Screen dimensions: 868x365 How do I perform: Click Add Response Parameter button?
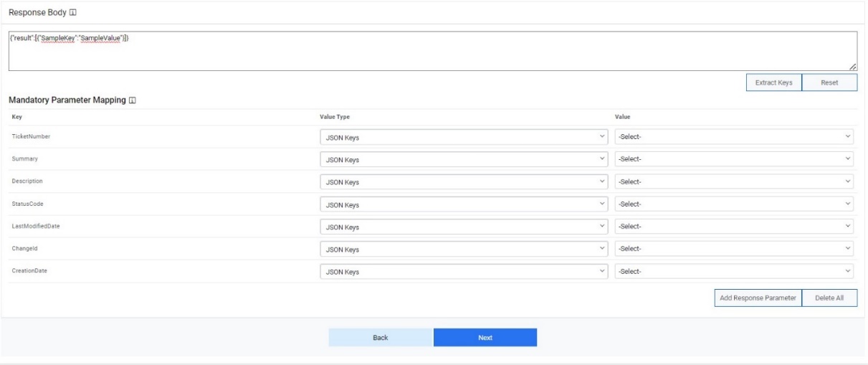click(758, 298)
